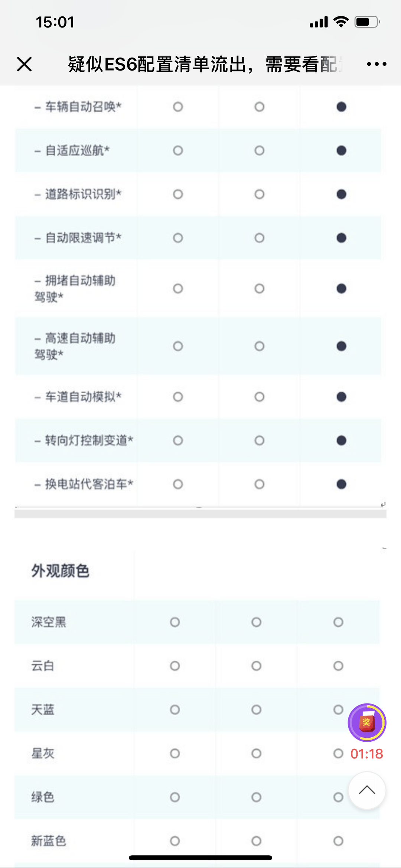
Task: Select middle-column circle for 新蓝色
Action: pos(257,841)
